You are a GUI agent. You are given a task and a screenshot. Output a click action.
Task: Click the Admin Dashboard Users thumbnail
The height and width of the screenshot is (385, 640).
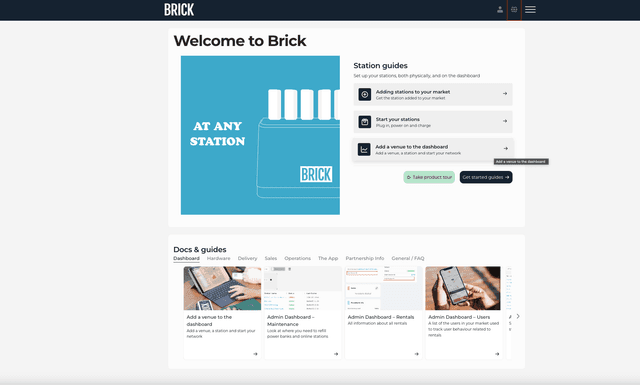point(463,288)
